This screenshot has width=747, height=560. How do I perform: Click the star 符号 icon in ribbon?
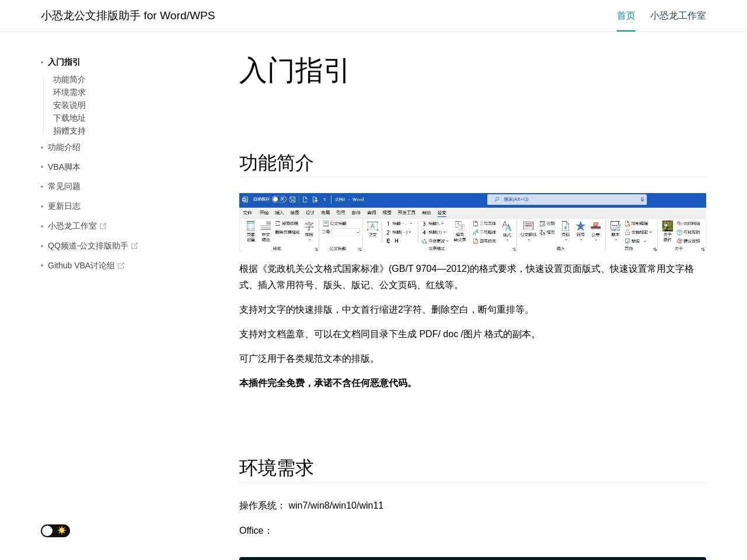[x=580, y=227]
